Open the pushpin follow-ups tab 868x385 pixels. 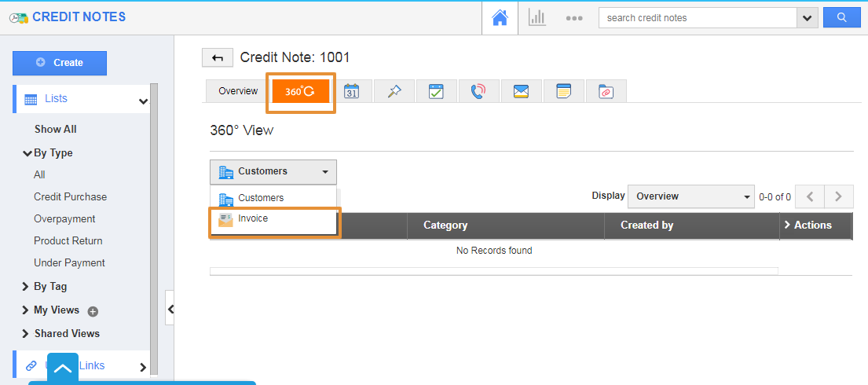coord(394,91)
